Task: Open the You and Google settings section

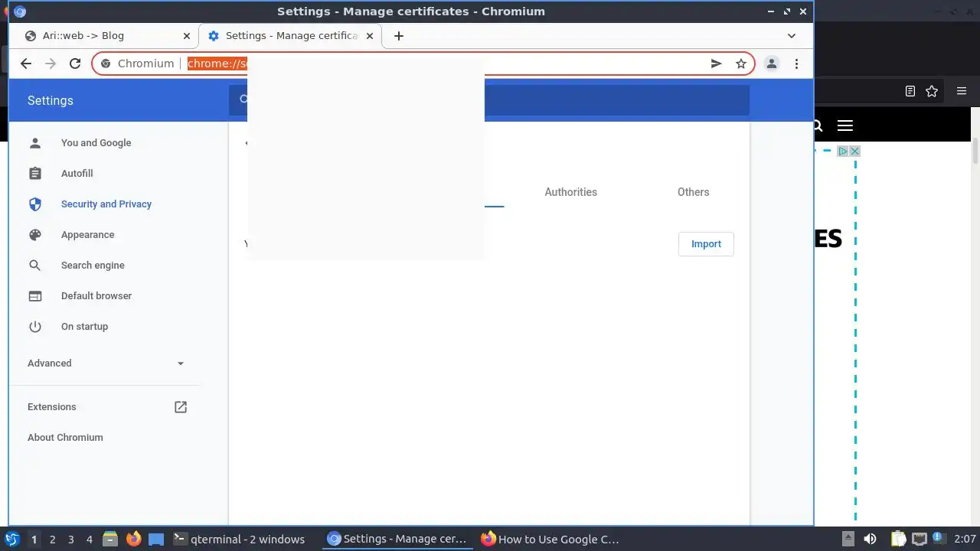Action: pos(96,143)
